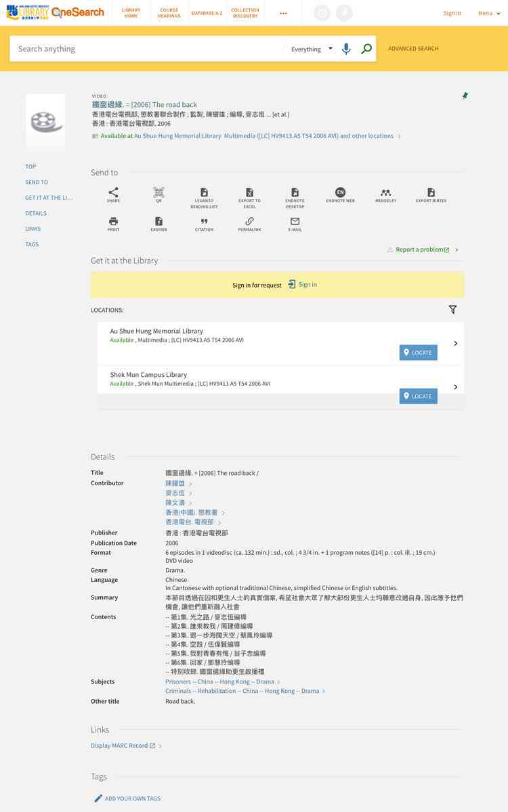
Task: Export record to Excel
Action: click(249, 194)
